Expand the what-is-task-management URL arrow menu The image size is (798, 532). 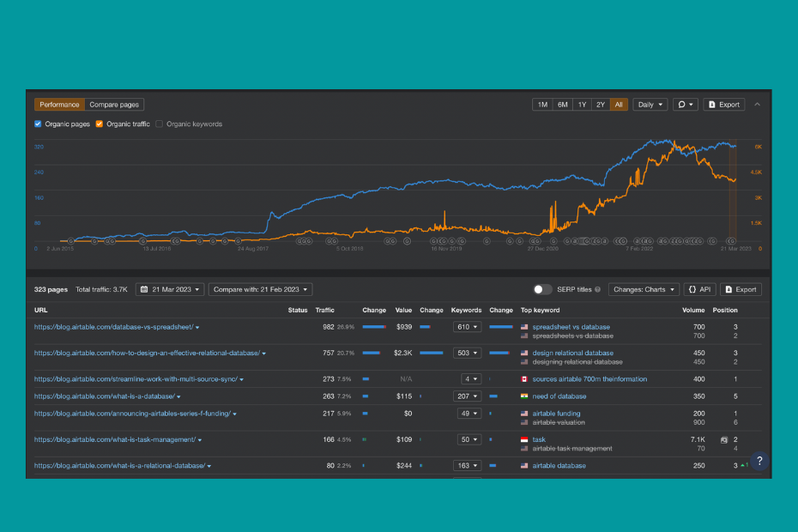point(200,440)
